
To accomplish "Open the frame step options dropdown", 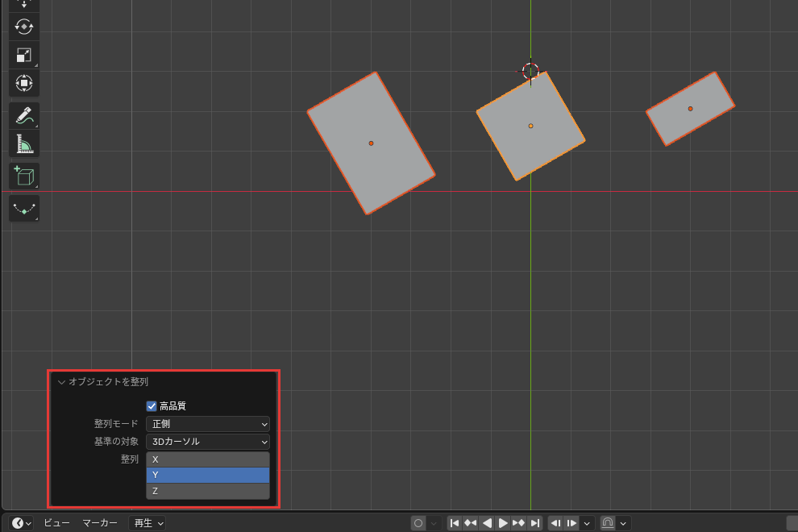I will point(587,523).
